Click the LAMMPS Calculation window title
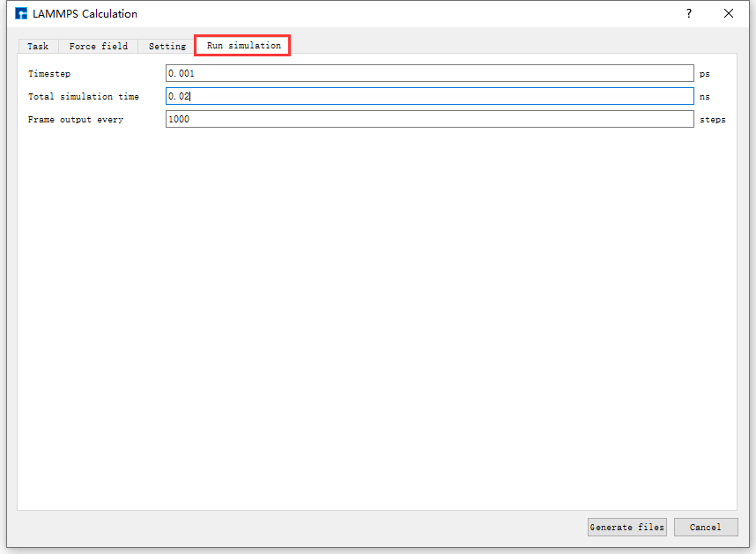 85,14
